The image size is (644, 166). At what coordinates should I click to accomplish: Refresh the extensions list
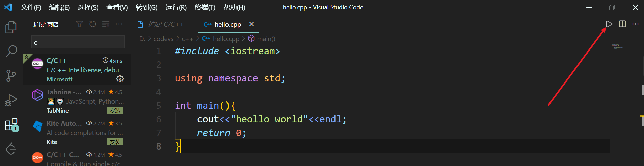[x=92, y=24]
